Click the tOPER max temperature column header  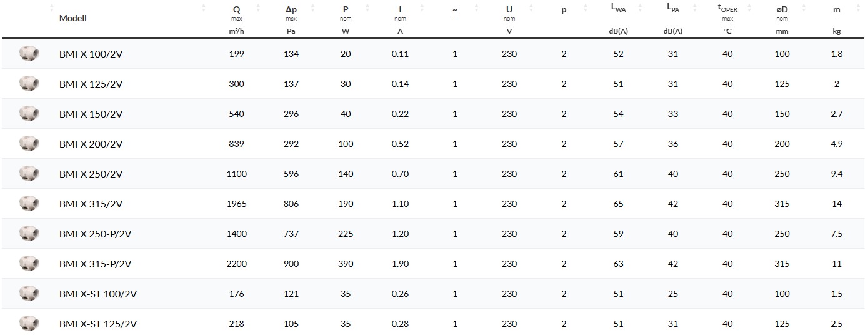pyautogui.click(x=727, y=10)
